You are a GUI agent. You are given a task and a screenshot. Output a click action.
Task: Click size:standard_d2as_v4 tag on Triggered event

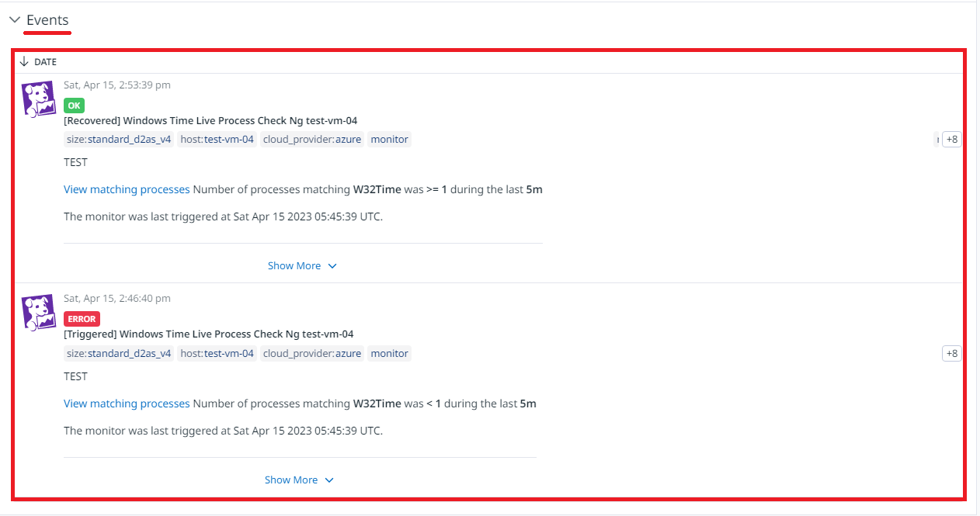pyautogui.click(x=119, y=354)
